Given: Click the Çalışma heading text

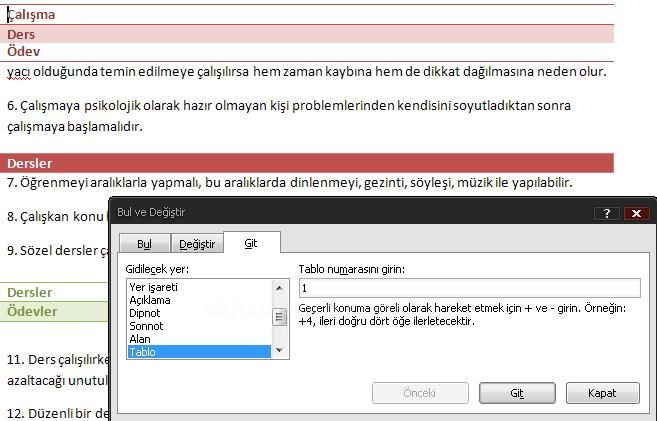Looking at the screenshot, I should pos(31,15).
